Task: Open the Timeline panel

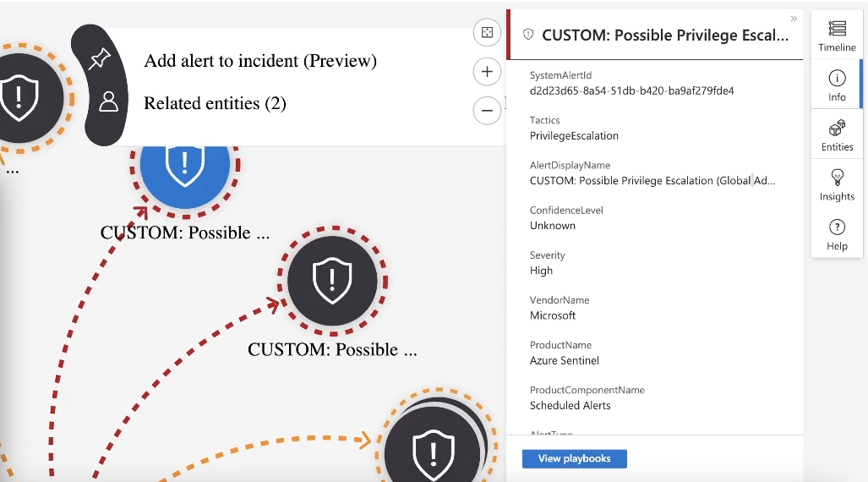Action: tap(837, 36)
